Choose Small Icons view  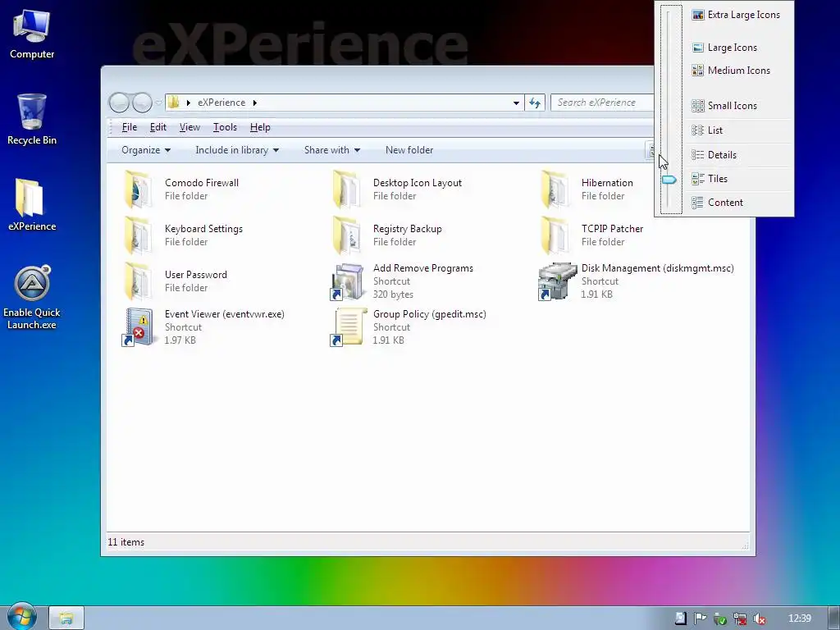point(738,106)
